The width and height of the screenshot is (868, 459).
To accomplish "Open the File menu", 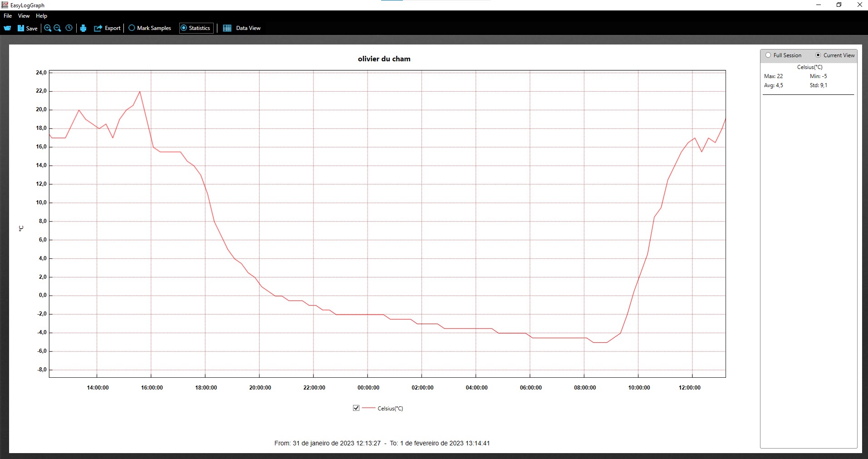I will (8, 16).
